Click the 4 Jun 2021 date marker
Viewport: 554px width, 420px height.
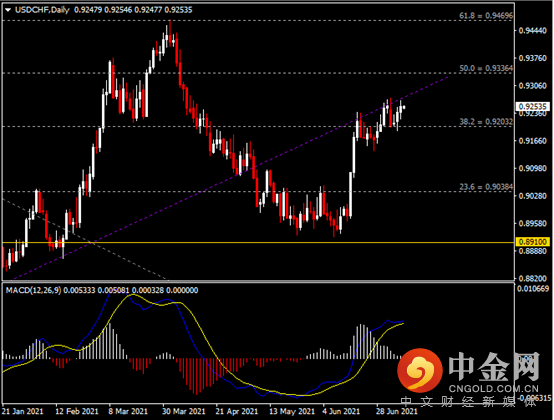[341, 412]
